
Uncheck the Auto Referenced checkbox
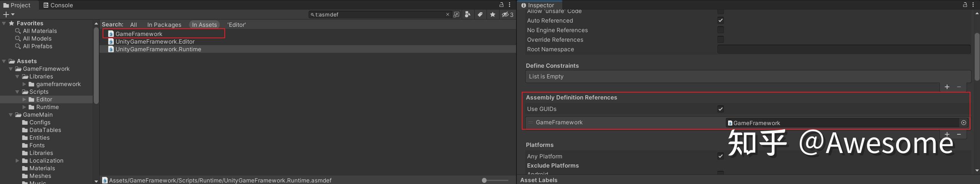click(x=720, y=20)
